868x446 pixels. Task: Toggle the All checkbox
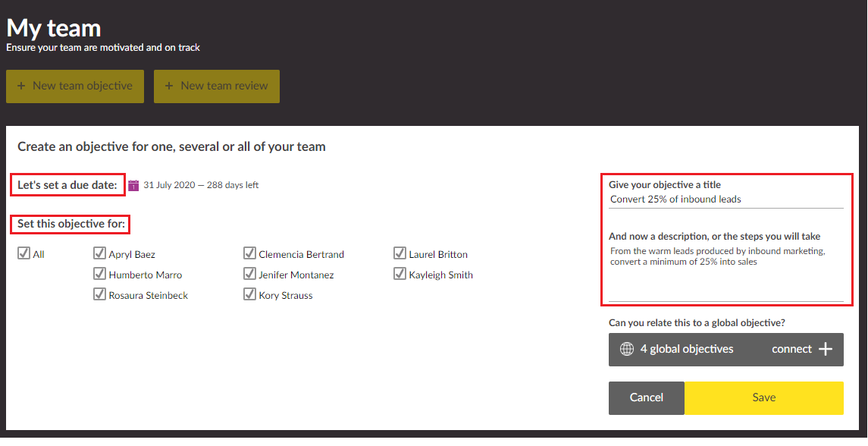pyautogui.click(x=24, y=254)
